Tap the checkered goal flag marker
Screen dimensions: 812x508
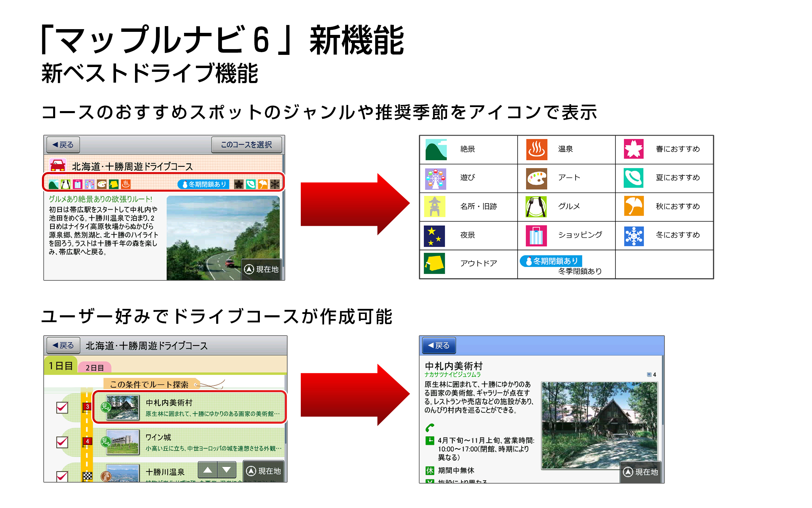[87, 476]
